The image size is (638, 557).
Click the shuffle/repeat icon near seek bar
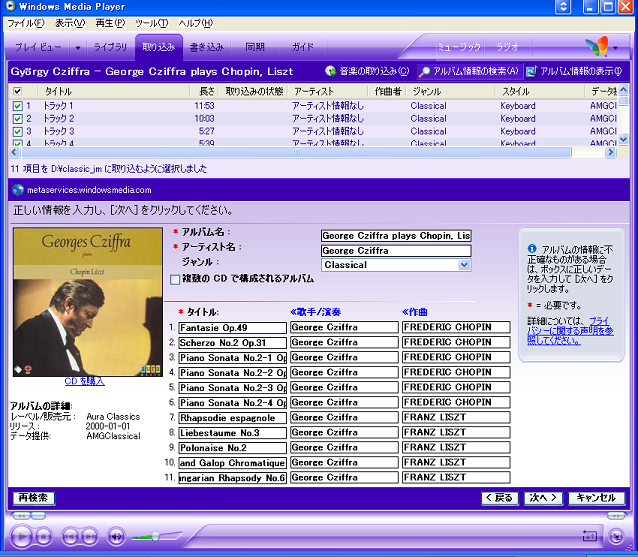590,536
